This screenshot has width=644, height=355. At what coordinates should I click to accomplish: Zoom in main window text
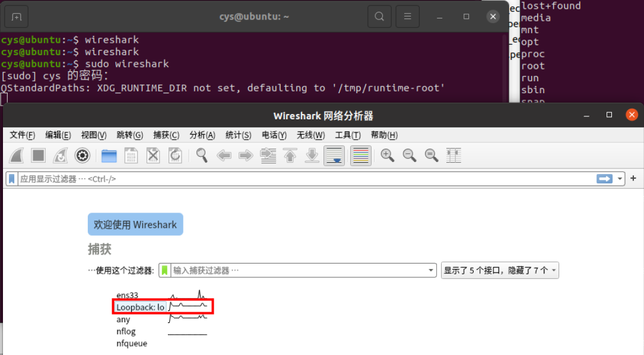(x=388, y=156)
